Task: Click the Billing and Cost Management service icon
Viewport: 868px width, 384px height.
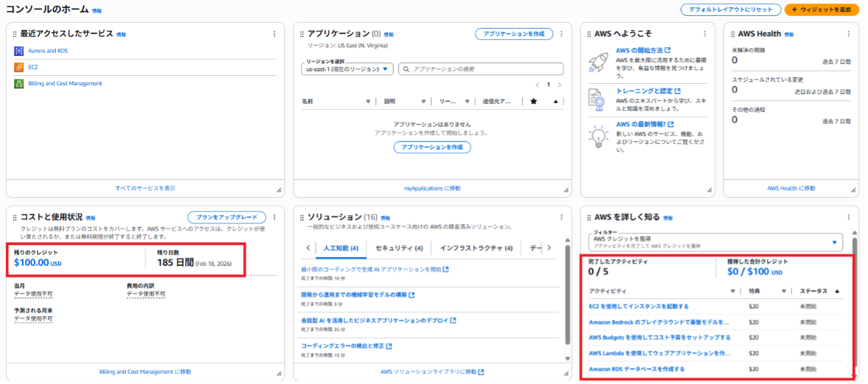Action: point(19,84)
